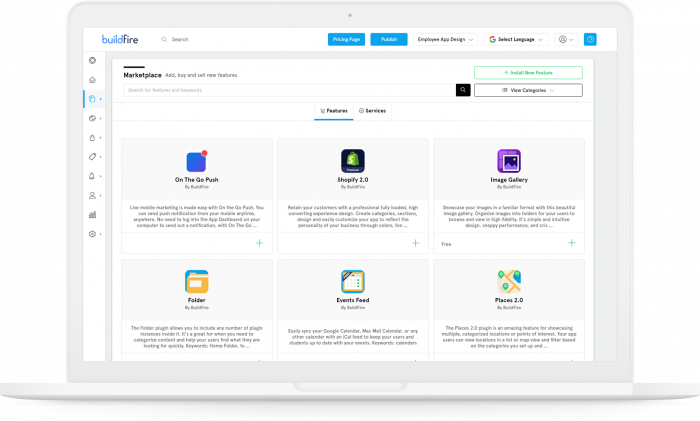Click the Image Gallery app icon
700x421 pixels.
[509, 161]
